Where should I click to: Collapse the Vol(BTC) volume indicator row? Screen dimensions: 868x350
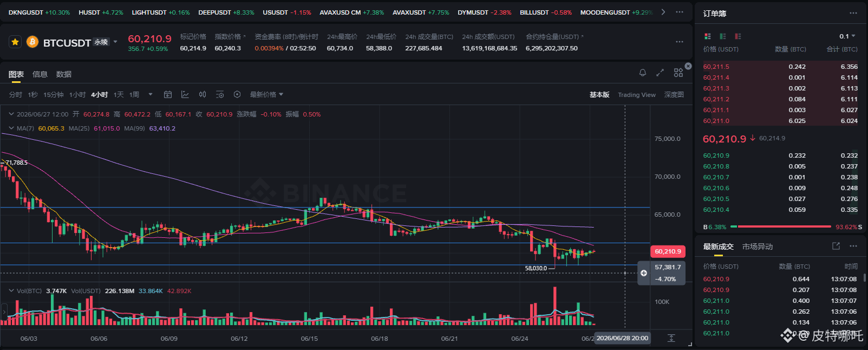tap(11, 291)
